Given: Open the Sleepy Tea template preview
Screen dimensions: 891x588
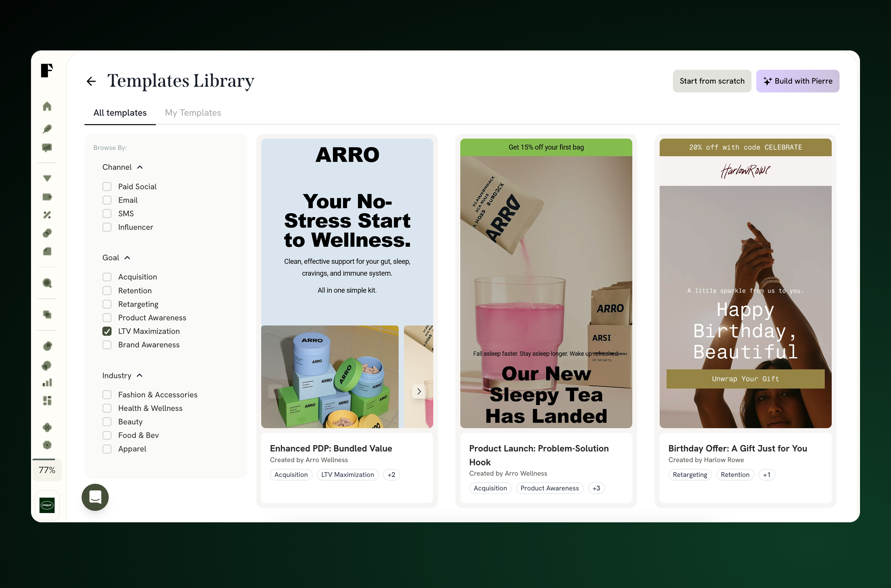Looking at the screenshot, I should [546, 283].
